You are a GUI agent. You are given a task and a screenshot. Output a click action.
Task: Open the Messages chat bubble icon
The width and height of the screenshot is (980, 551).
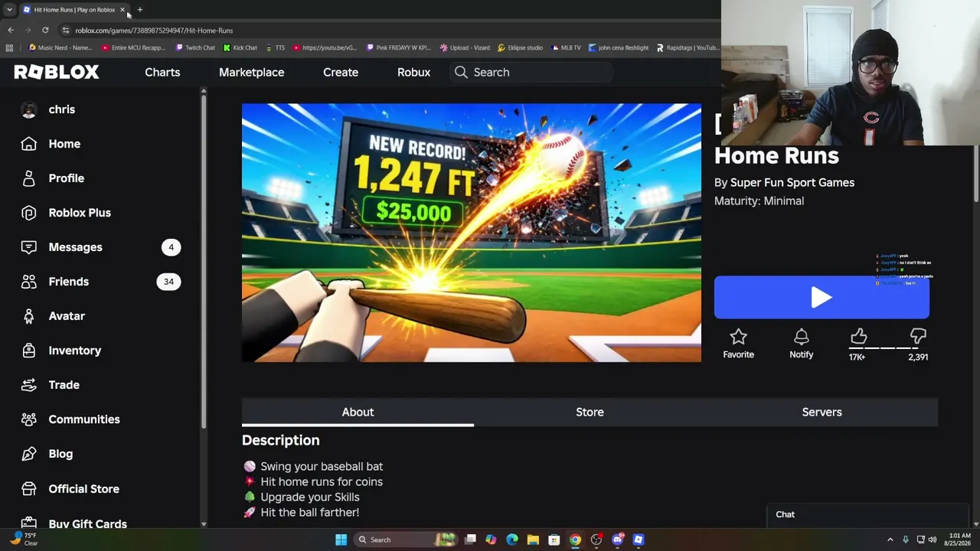(x=28, y=247)
